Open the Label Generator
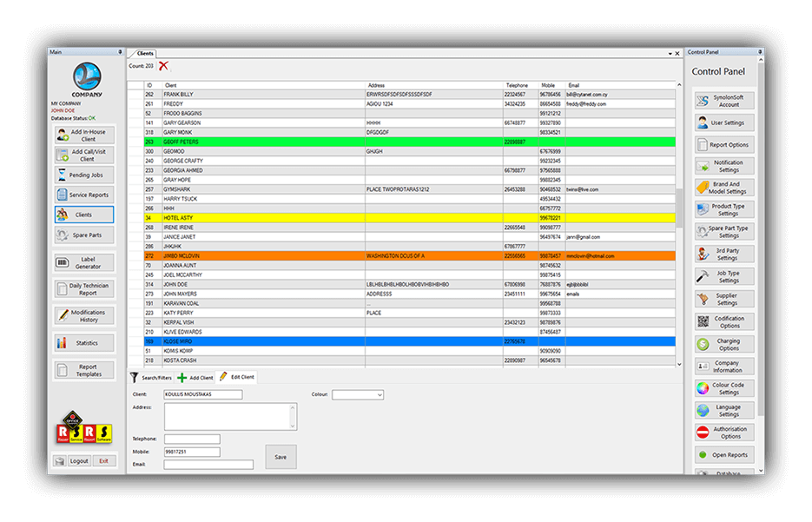 83,263
